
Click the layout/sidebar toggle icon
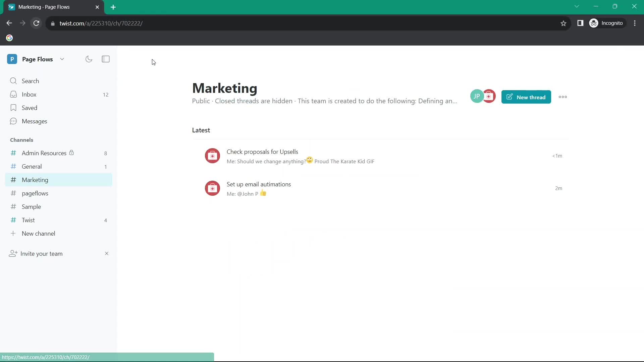106,59
